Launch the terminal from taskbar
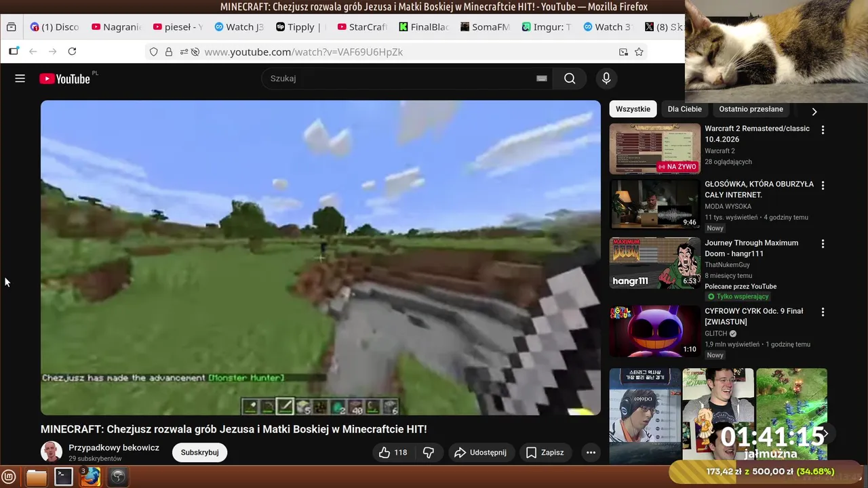Screen dimensions: 868x488 click(64, 477)
